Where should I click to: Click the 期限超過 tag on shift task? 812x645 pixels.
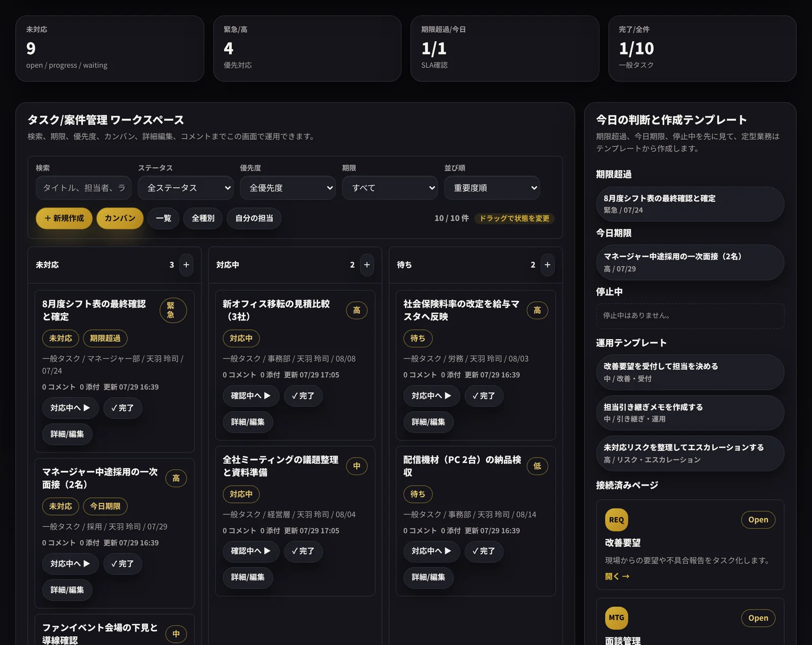[x=105, y=338]
